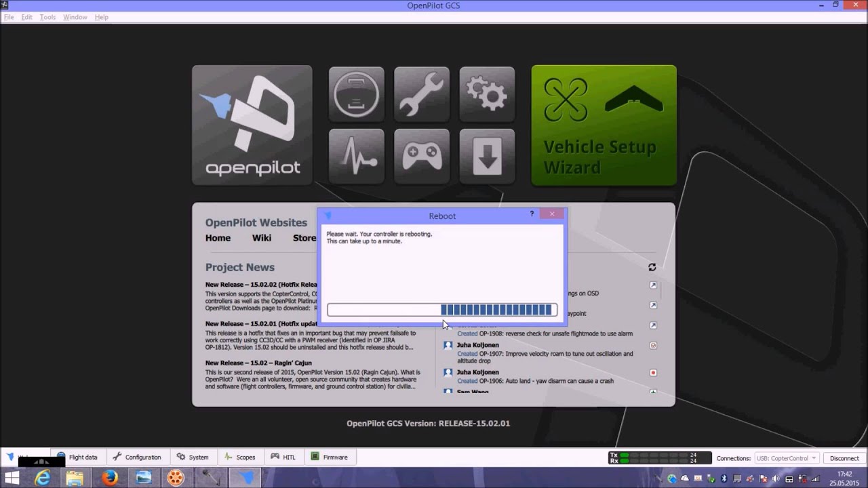This screenshot has width=868, height=488.
Task: Open the Windows Start button
Action: coord(12,478)
